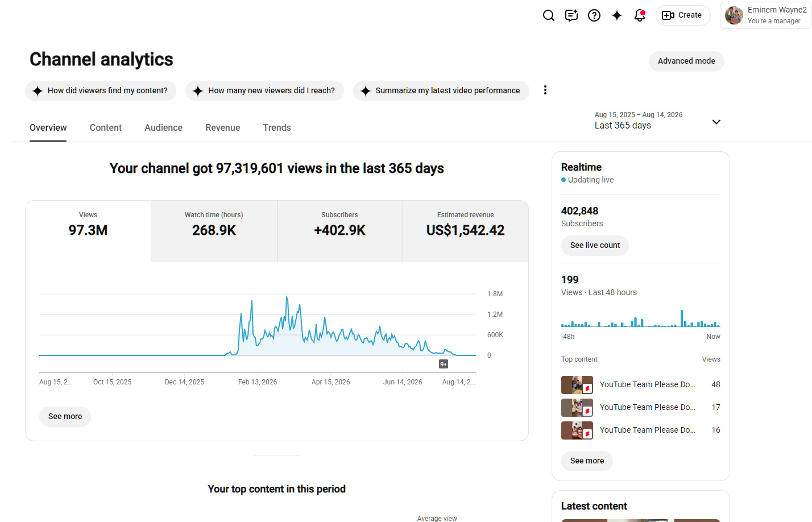Click the Create button
The width and height of the screenshot is (812, 522).
point(683,15)
